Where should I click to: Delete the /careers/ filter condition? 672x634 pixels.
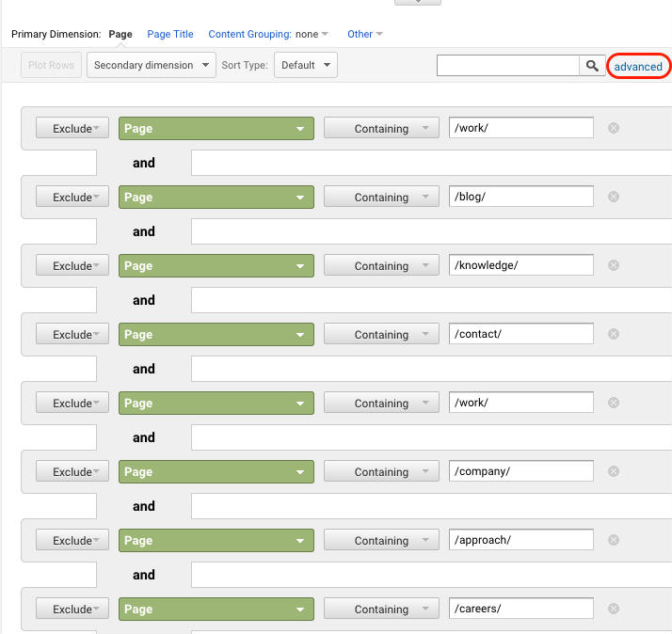(614, 609)
